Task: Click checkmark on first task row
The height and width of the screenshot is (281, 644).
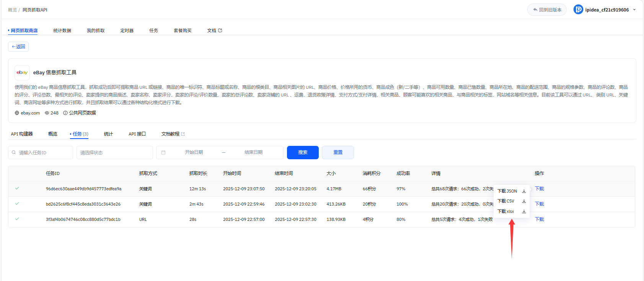Action: 17,188
